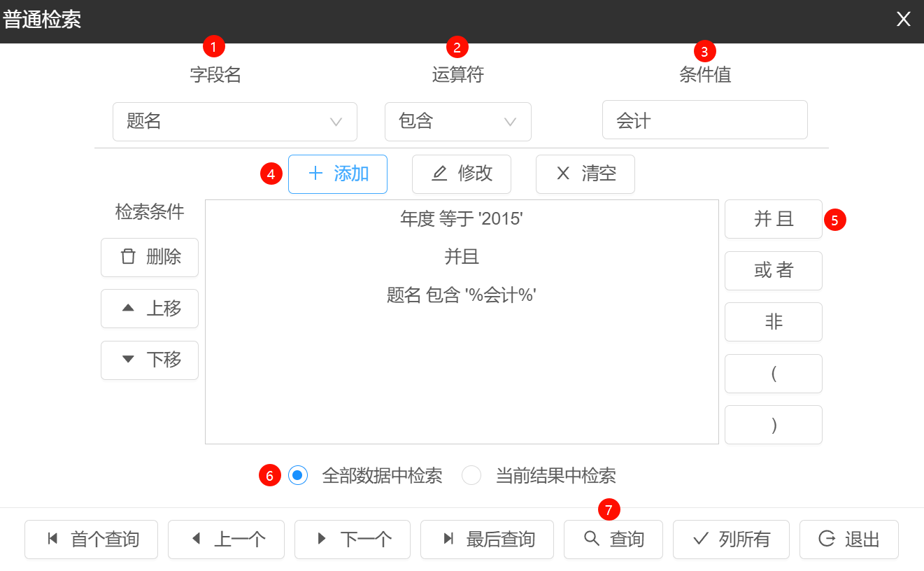Run the search with the 查询 button
This screenshot has width=924, height=571.
point(613,539)
